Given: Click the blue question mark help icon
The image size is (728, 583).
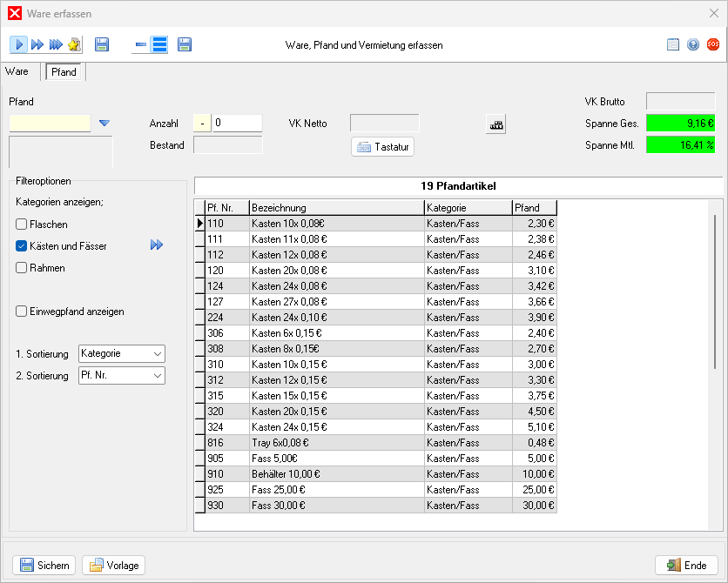Looking at the screenshot, I should tap(693, 44).
